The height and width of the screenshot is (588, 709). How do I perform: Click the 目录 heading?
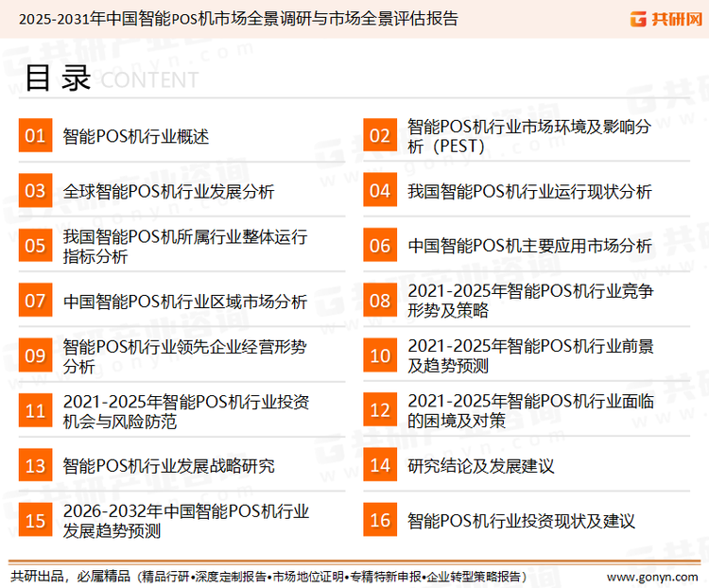click(x=58, y=78)
